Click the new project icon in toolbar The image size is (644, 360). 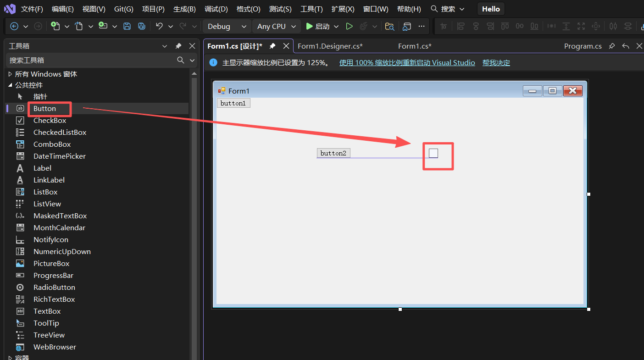pos(56,26)
